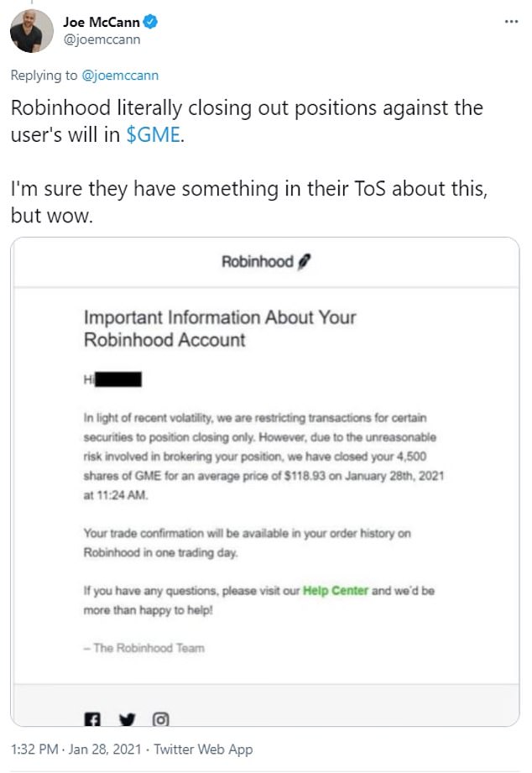Click the 'Important Information About Your Robinhood Account' heading
Image resolution: width=532 pixels, height=773 pixels.
[x=220, y=329]
